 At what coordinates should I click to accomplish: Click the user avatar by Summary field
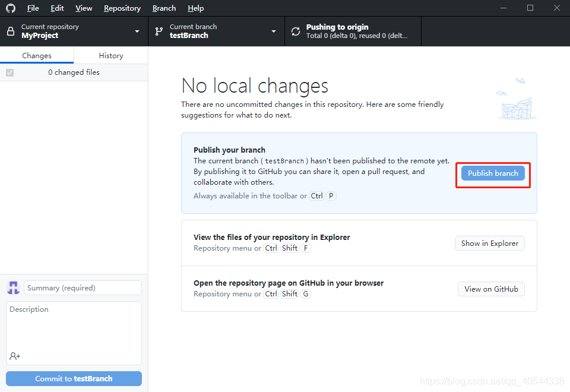pos(14,287)
